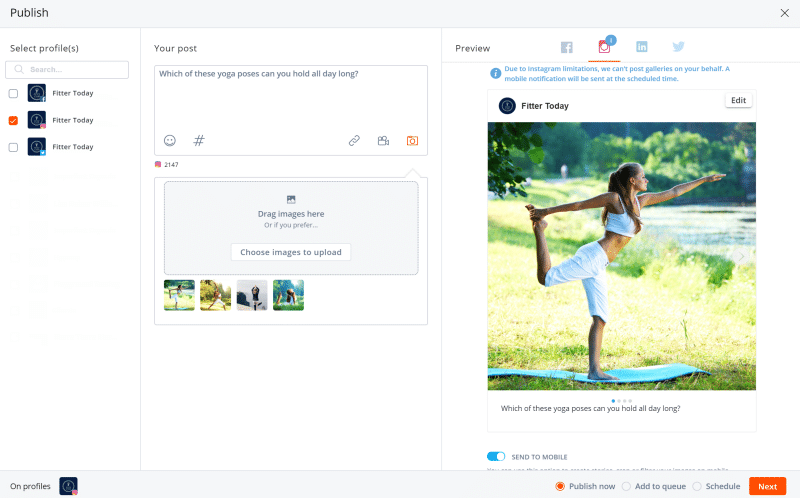Check the first Fitter Today profile

pos(13,93)
